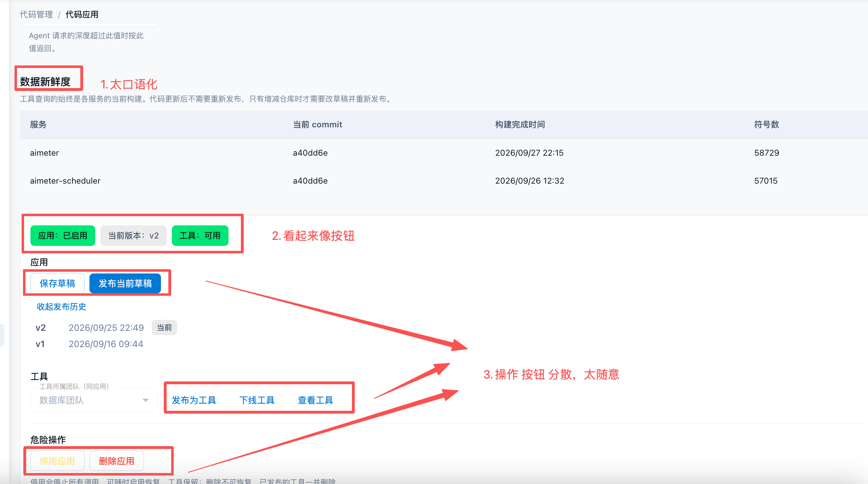
Task: Click the 当前 badge beside v2
Action: pos(164,328)
